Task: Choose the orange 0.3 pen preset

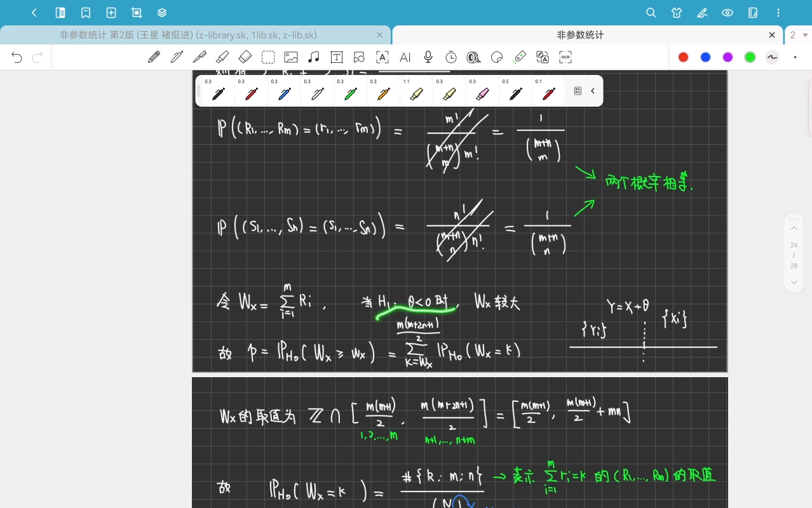Action: (384, 91)
